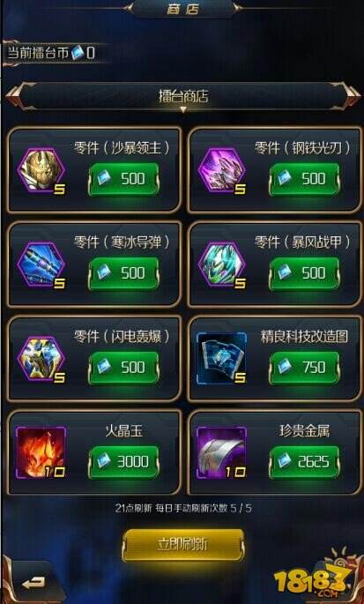Purchase 暴风战甲 part for 500
This screenshot has height=604, width=364.
coord(304,273)
